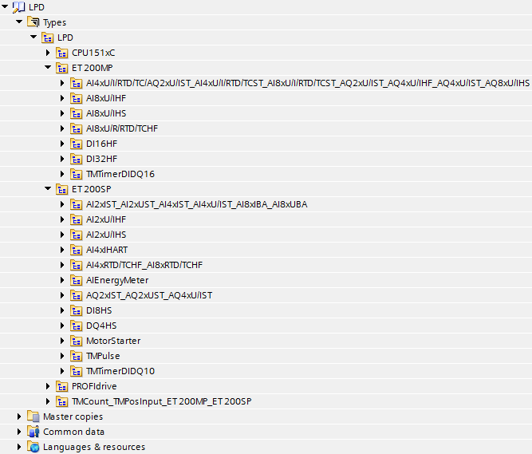
Task: Click the ET 200MP folder icon
Action: tap(62, 68)
